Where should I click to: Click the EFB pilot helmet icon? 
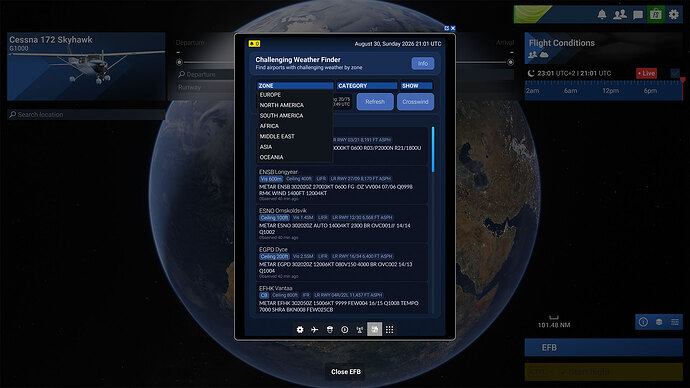pyautogui.click(x=330, y=329)
